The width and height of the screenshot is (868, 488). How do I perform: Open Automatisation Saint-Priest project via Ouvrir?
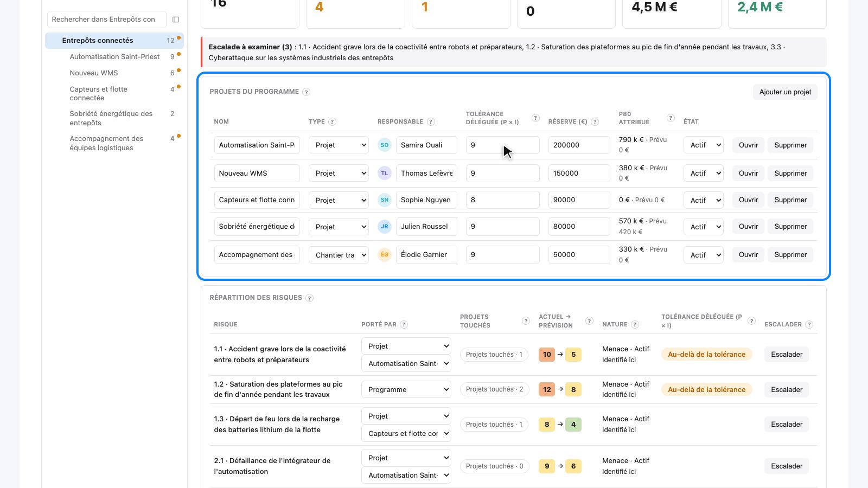(x=748, y=145)
